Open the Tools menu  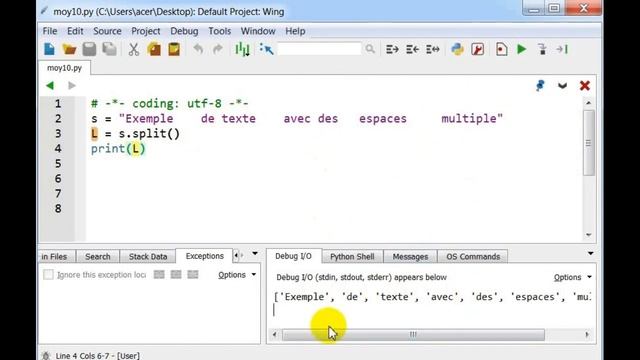pyautogui.click(x=220, y=31)
